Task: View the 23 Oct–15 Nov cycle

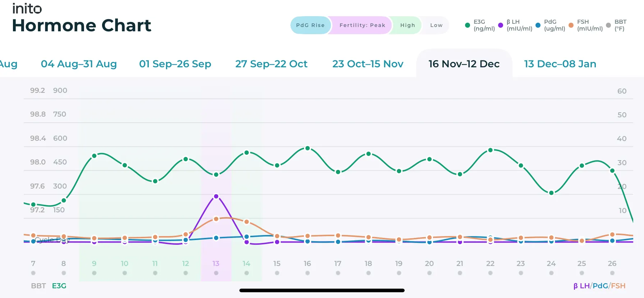Action: [368, 64]
